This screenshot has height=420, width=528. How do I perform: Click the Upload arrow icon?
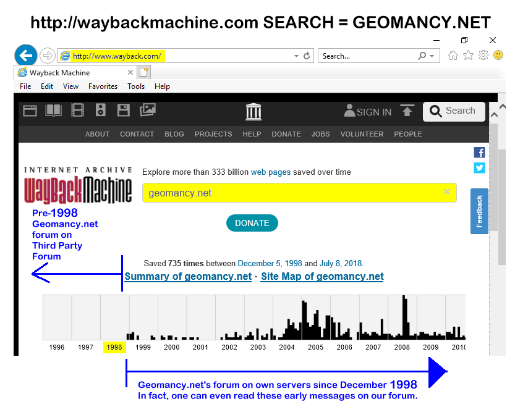tap(407, 111)
